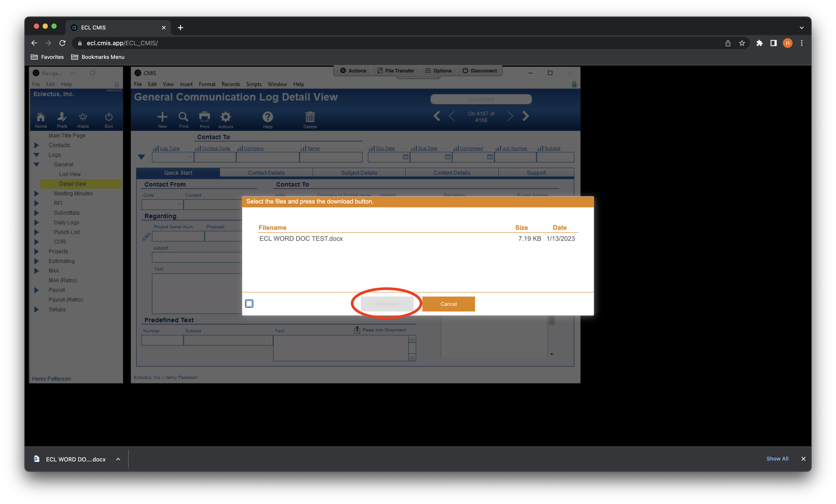836x504 pixels.
Task: Bookmark this page with the star icon
Action: pyautogui.click(x=742, y=43)
